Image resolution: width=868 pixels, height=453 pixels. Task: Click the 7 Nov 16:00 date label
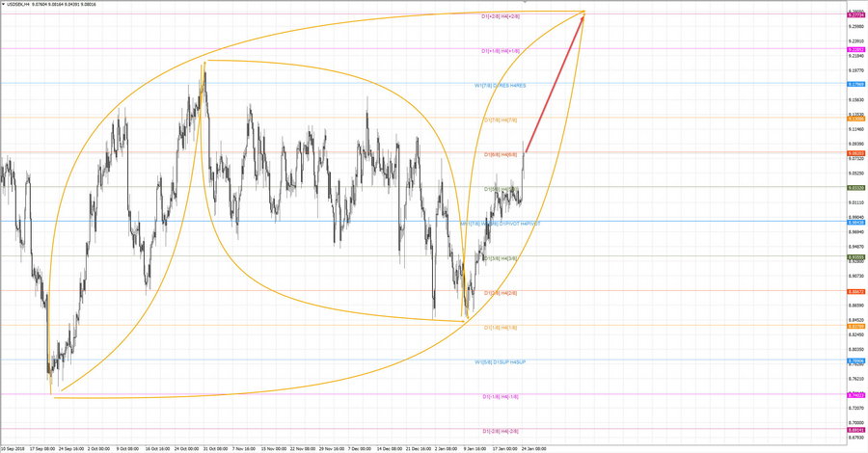pyautogui.click(x=244, y=448)
